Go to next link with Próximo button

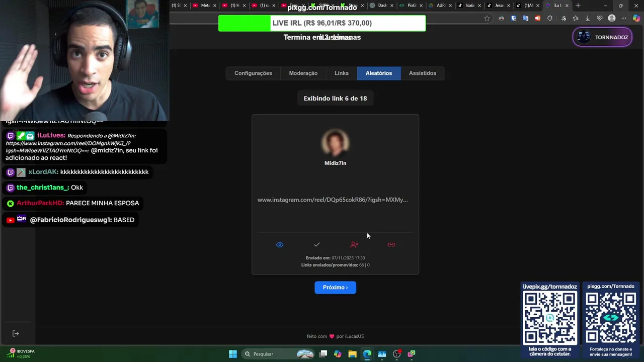(x=335, y=288)
